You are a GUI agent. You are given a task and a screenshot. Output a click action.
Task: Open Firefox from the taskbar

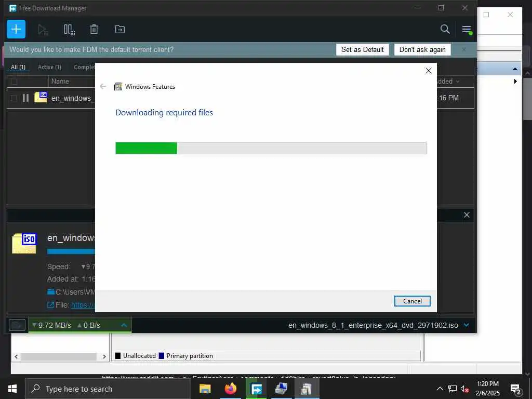[x=230, y=389]
